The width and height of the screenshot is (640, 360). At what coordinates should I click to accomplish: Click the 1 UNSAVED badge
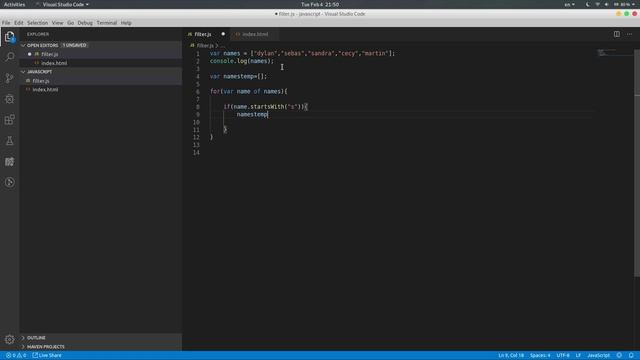pyautogui.click(x=75, y=45)
